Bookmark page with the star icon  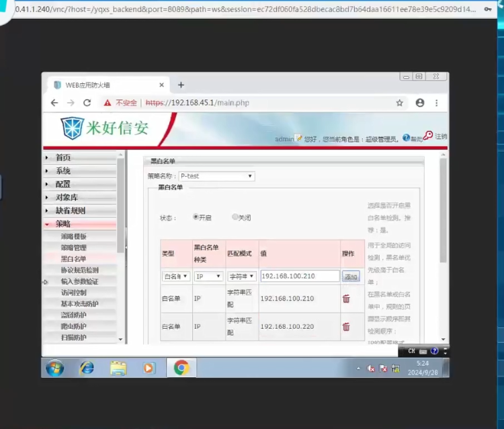click(x=399, y=103)
